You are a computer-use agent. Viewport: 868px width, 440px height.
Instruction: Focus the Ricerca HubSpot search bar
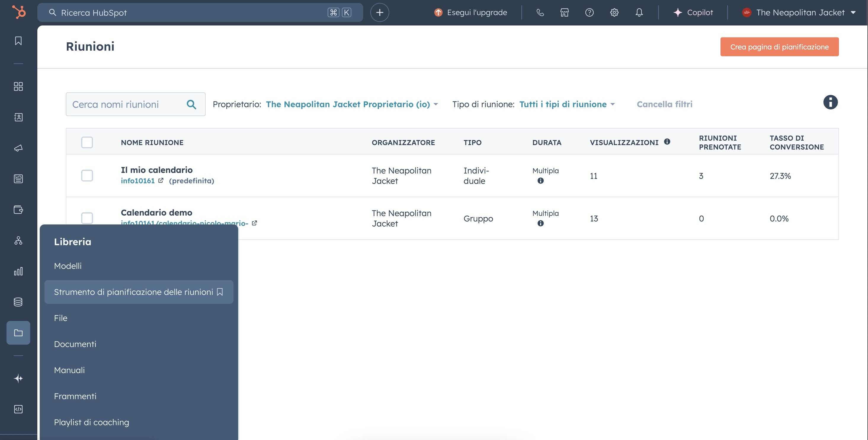[x=200, y=12]
